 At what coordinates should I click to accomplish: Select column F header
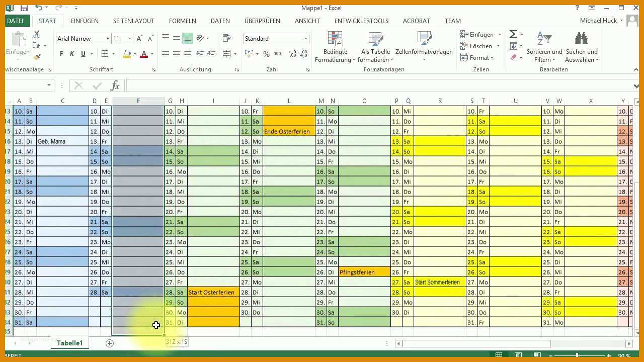pos(138,101)
